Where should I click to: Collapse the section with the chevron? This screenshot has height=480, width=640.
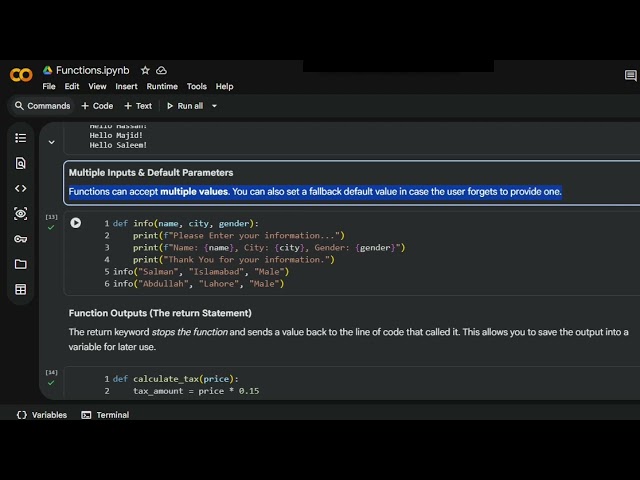51,142
